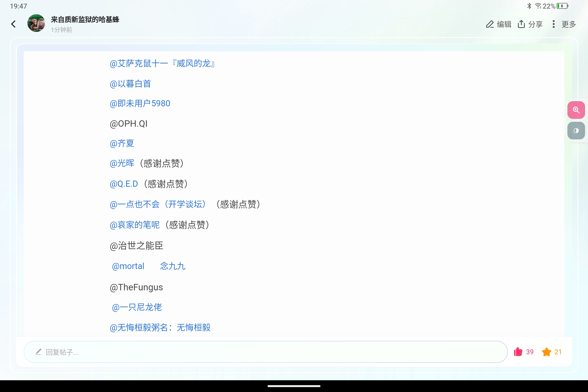The width and height of the screenshot is (588, 392).
Task: Tap the pink magnifier zoom button
Action: [576, 110]
